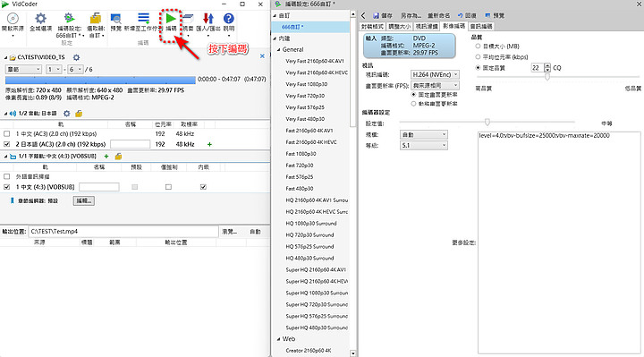Open end chapter dropdown showing 6
644x357 pixels.
(x=75, y=70)
